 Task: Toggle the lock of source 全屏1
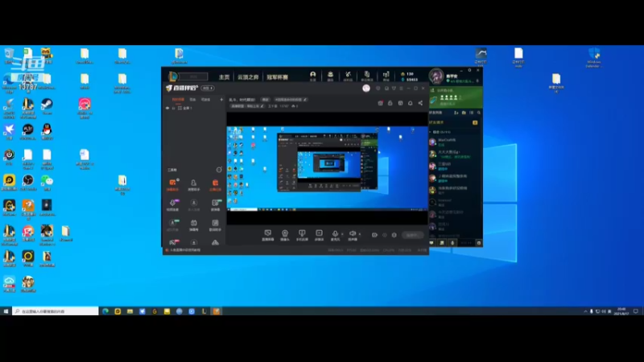pos(173,109)
